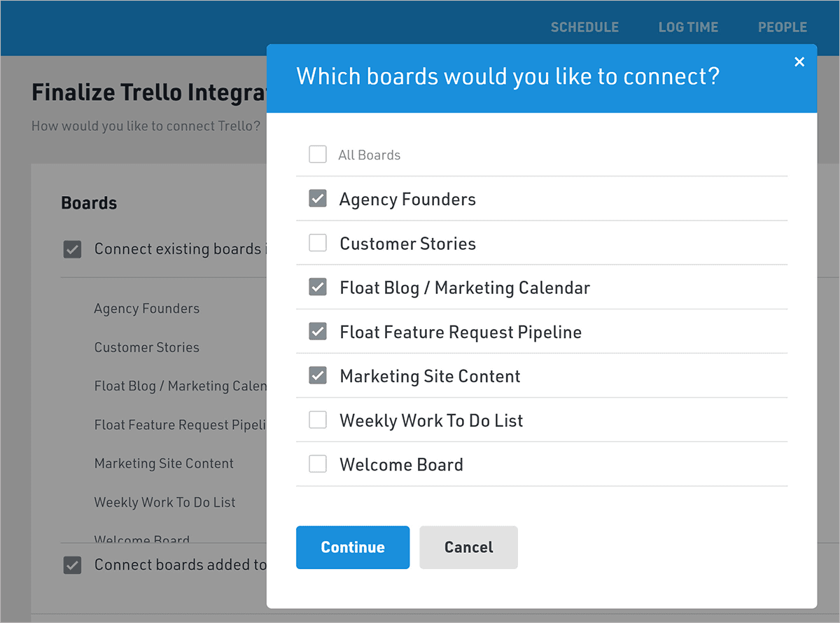
Task: Toggle off Marketing Site Content board
Action: pos(318,376)
